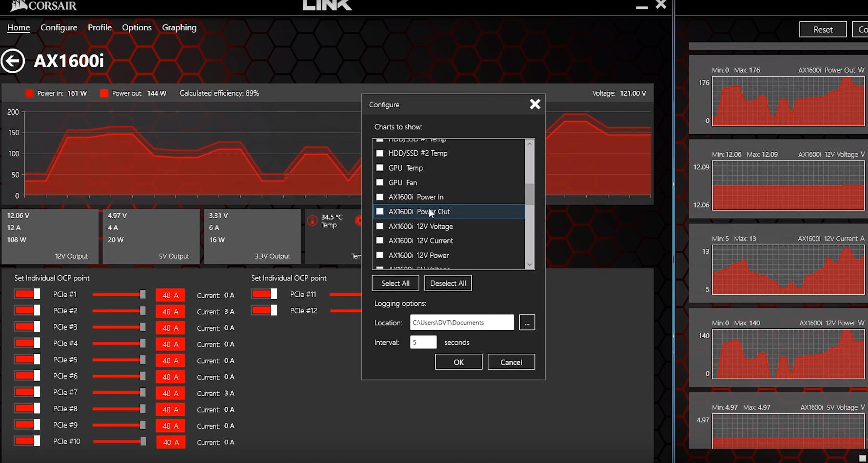
Task: Close the Configure dialog with X
Action: [535, 104]
